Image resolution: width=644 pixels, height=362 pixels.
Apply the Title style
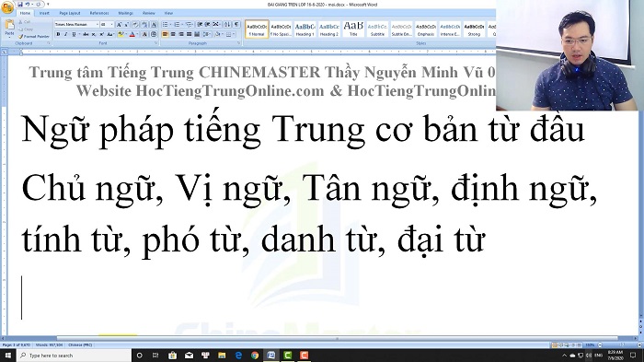point(353,29)
